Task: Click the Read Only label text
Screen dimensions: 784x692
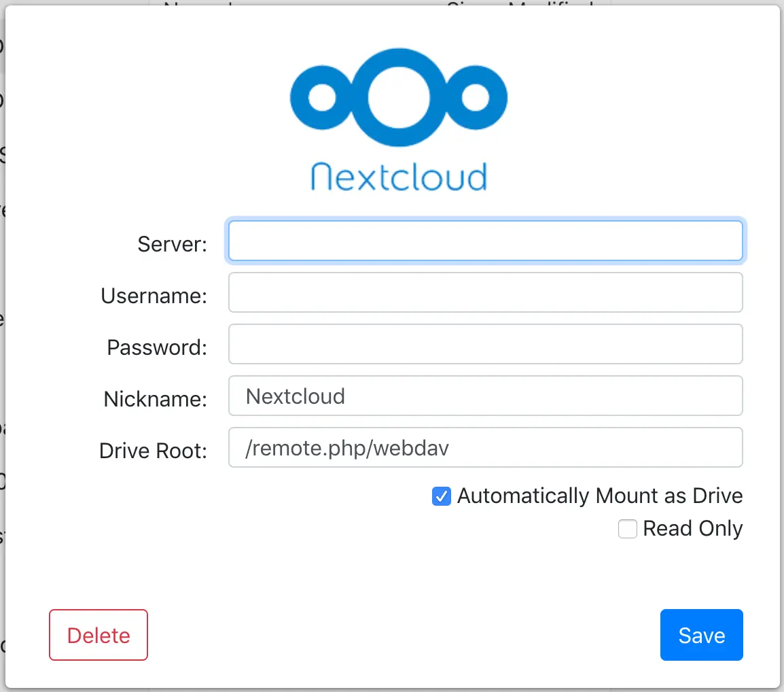Action: [694, 528]
